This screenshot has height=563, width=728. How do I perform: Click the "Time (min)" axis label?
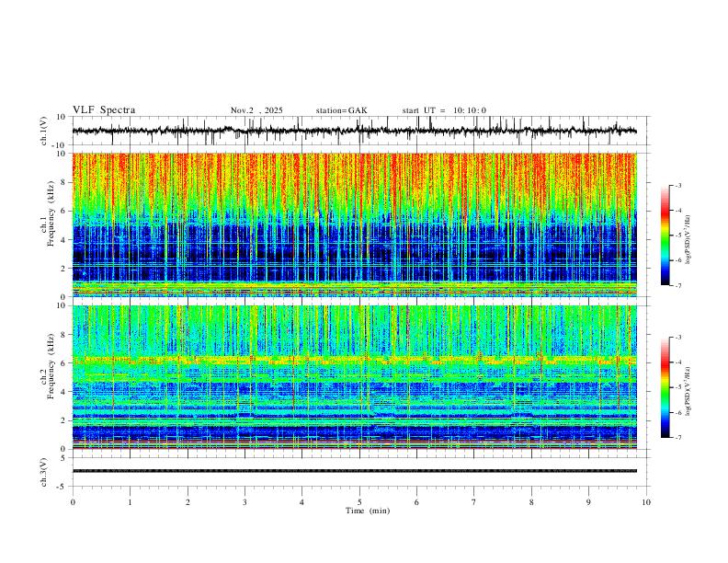(x=368, y=511)
